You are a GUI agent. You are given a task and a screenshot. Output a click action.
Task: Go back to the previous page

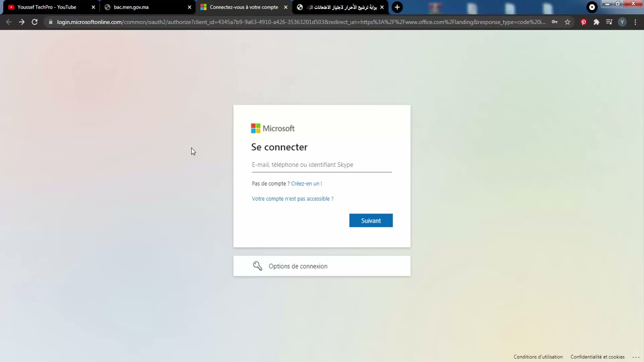[9, 22]
